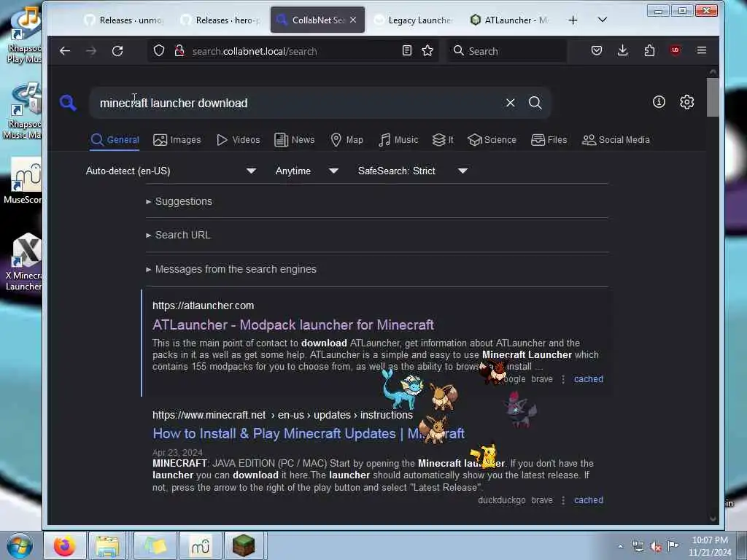Click the insecure connection padlock icon
747x560 pixels.
(x=179, y=51)
